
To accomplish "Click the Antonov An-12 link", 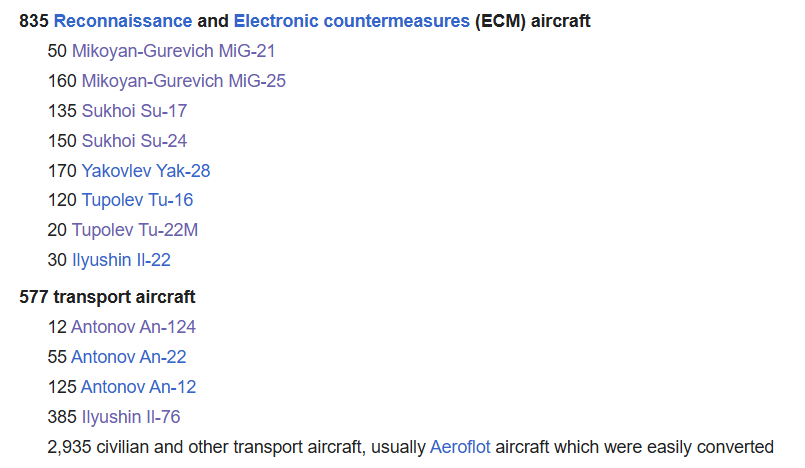I will click(138, 386).
